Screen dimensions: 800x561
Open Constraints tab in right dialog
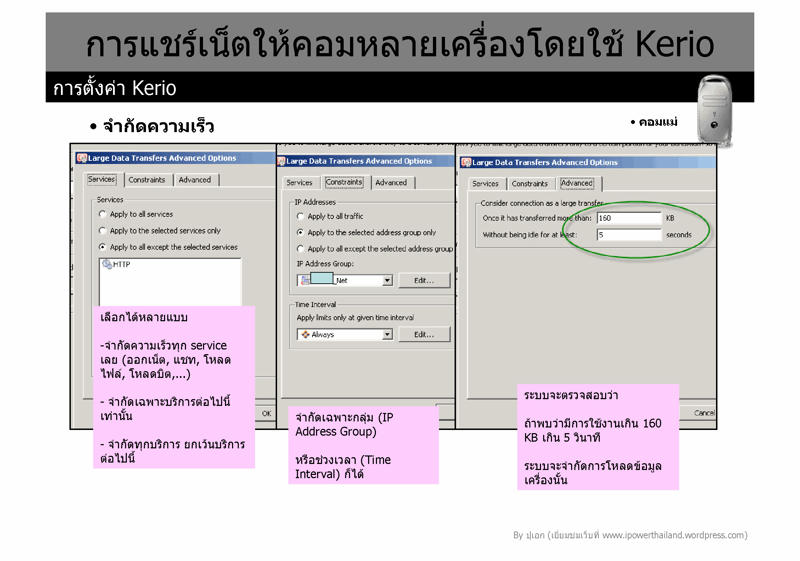[x=530, y=184]
